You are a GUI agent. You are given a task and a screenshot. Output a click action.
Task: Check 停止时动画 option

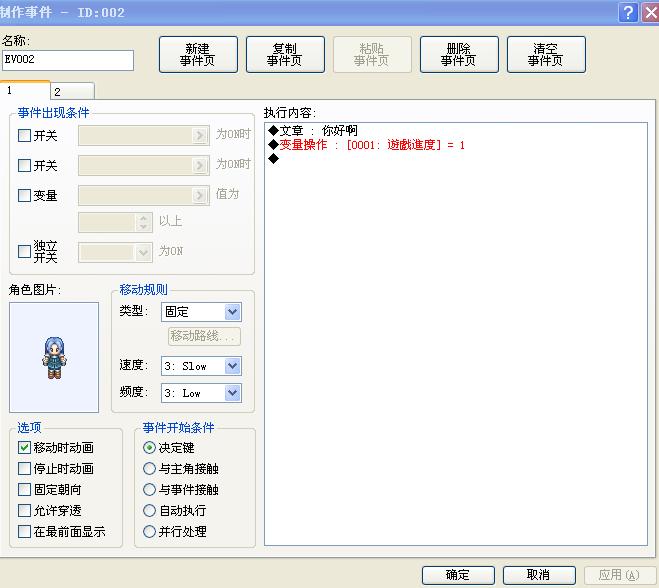pos(24,469)
